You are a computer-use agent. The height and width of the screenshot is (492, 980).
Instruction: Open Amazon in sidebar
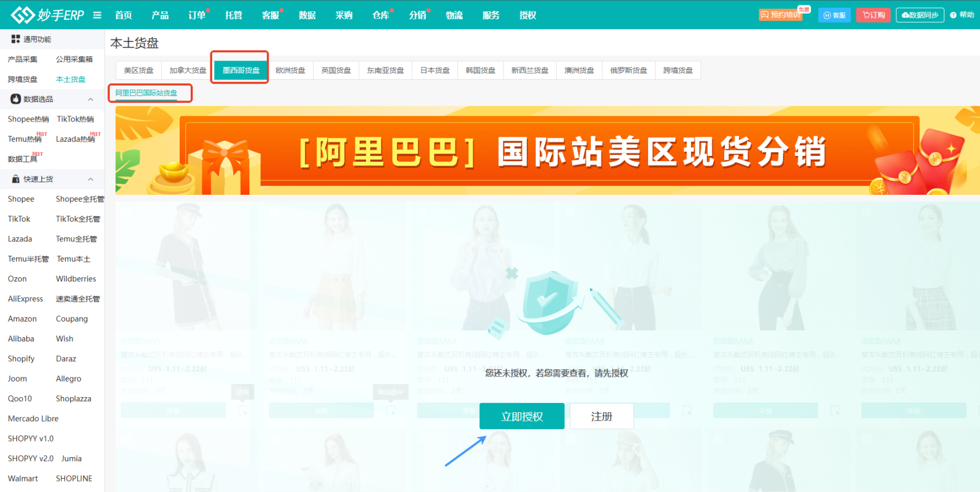tap(22, 319)
